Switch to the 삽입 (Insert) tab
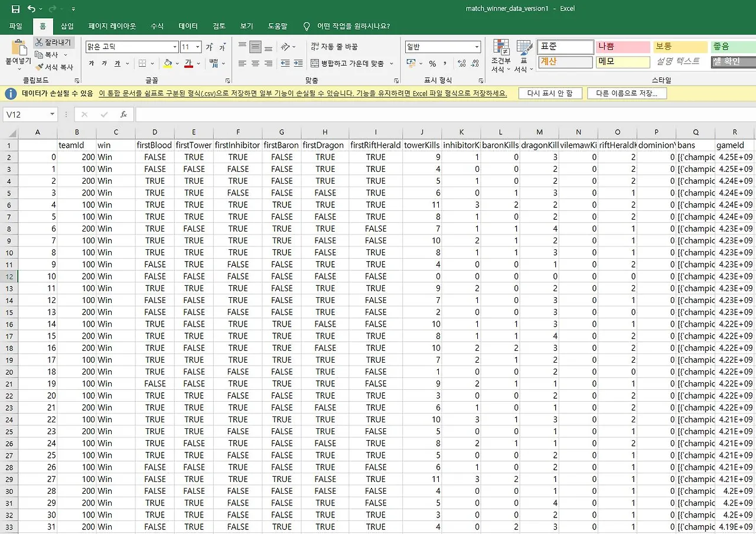 click(x=67, y=26)
